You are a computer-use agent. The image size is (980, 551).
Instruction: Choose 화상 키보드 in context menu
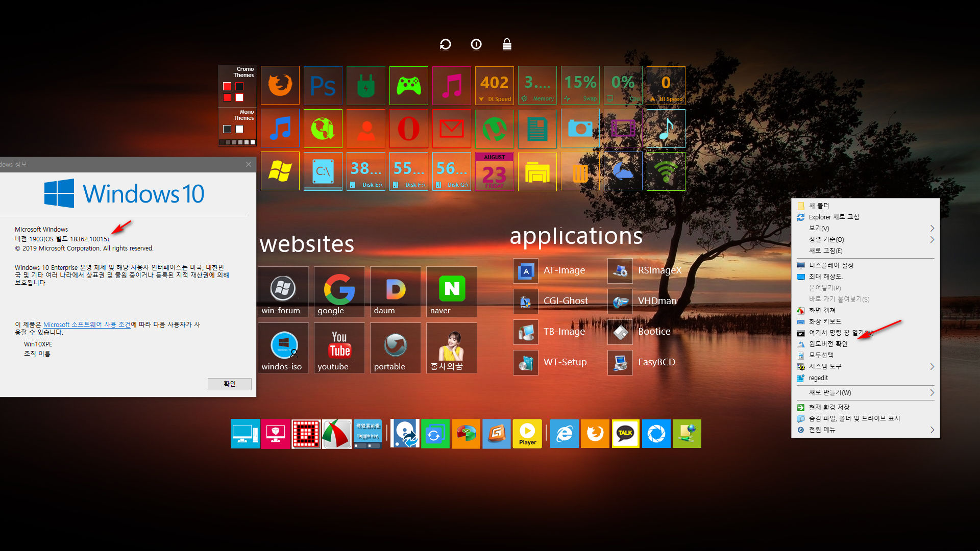click(x=866, y=321)
